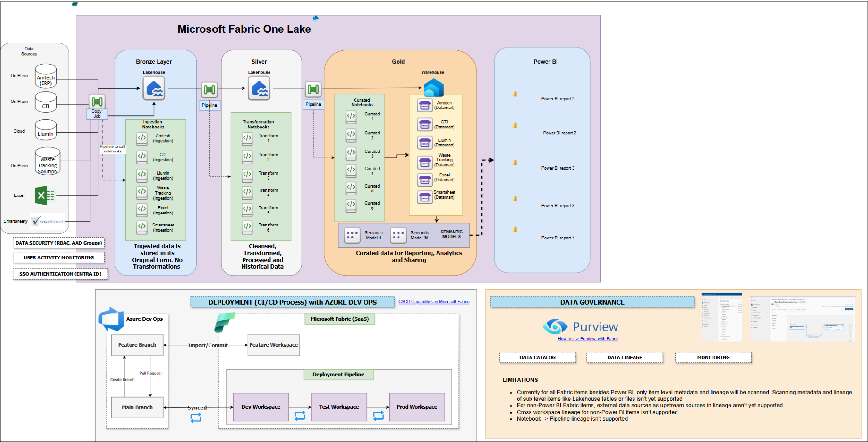This screenshot has height=442, width=868.
Task: Select the Semantic Model 1 icon
Action: point(352,235)
